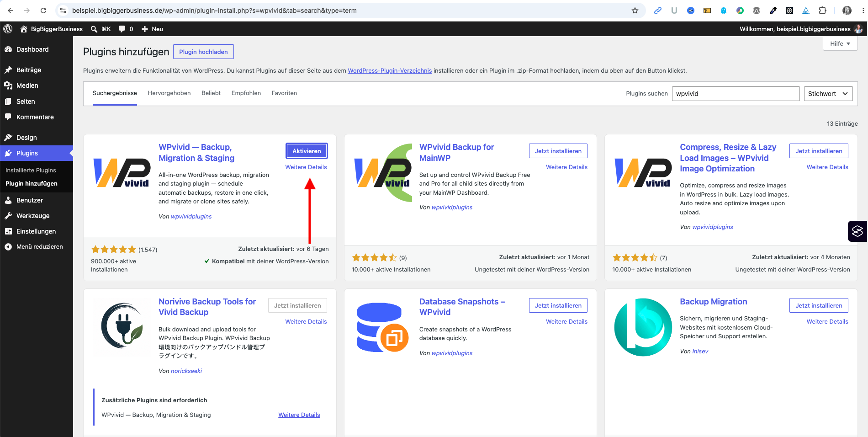Open Benutzer in the sidebar

[x=37, y=200]
